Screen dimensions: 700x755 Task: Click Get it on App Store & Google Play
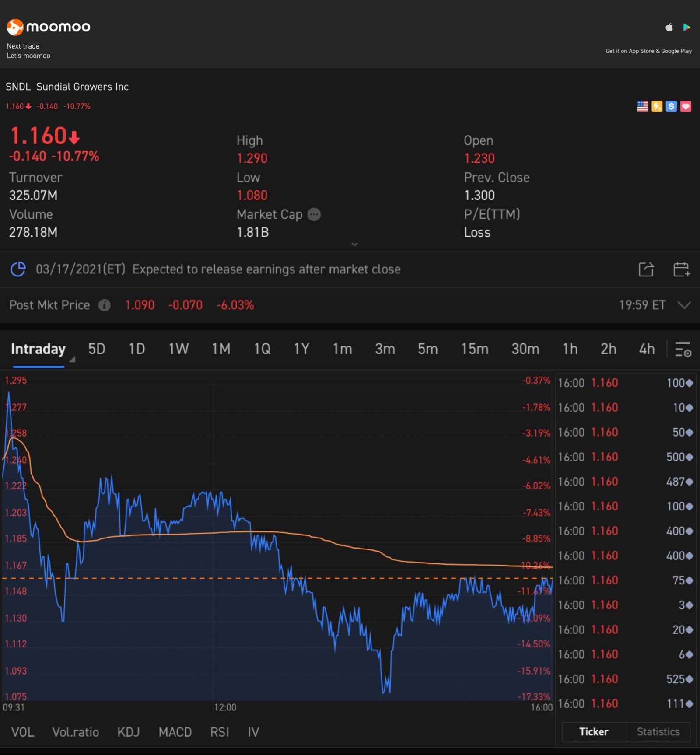pyautogui.click(x=648, y=51)
